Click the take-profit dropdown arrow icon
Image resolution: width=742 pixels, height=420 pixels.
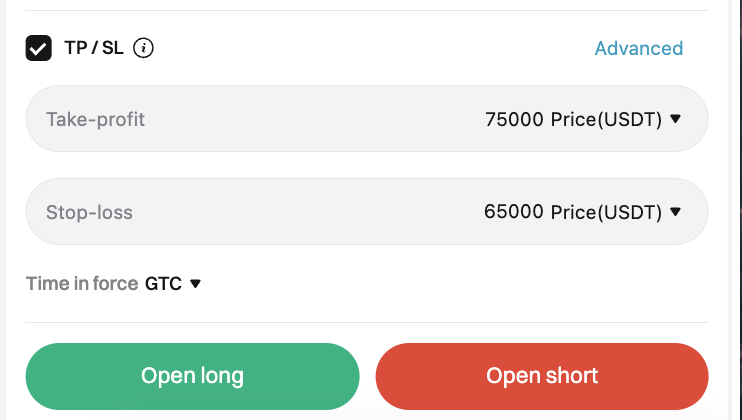675,119
